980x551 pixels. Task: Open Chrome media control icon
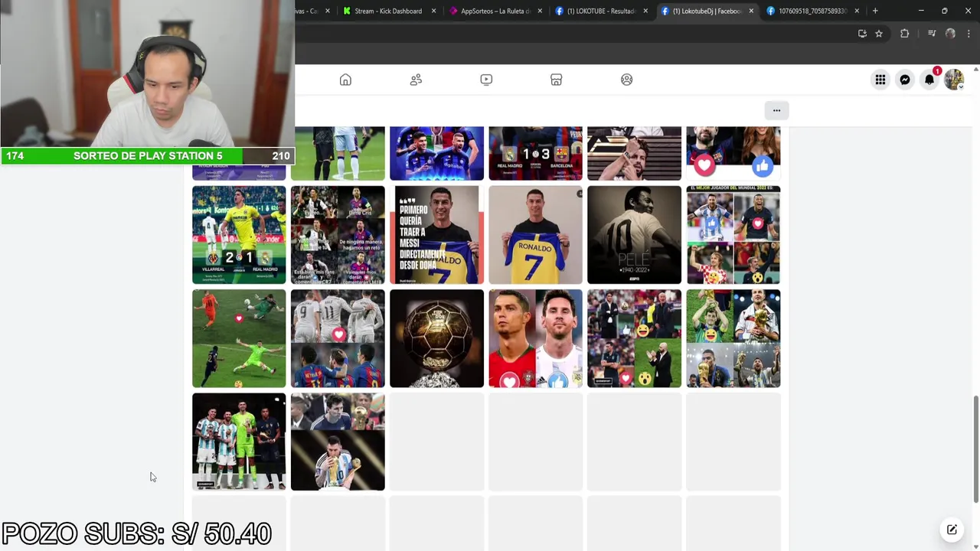tap(932, 34)
